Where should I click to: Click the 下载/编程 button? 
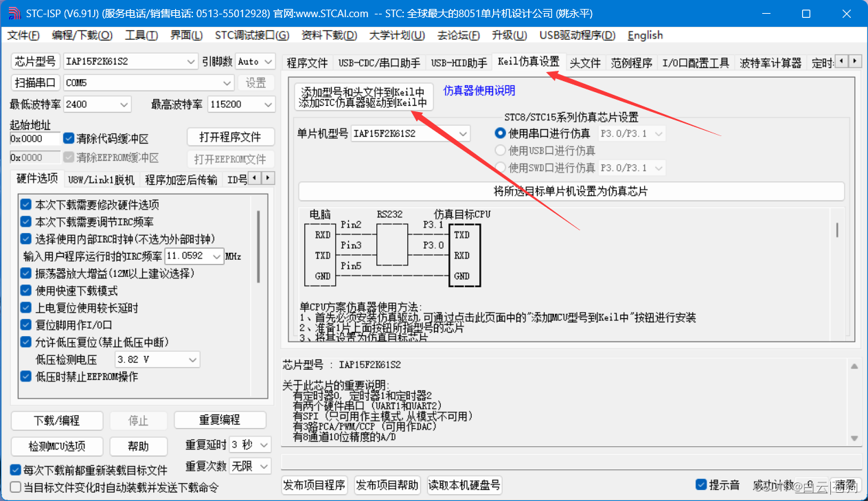(x=56, y=420)
